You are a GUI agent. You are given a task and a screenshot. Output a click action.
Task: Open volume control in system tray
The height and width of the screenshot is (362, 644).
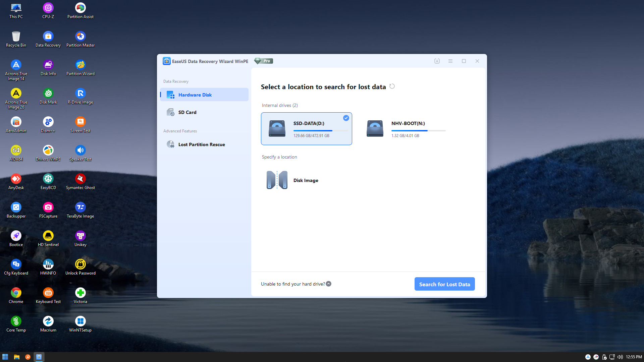[620, 357]
